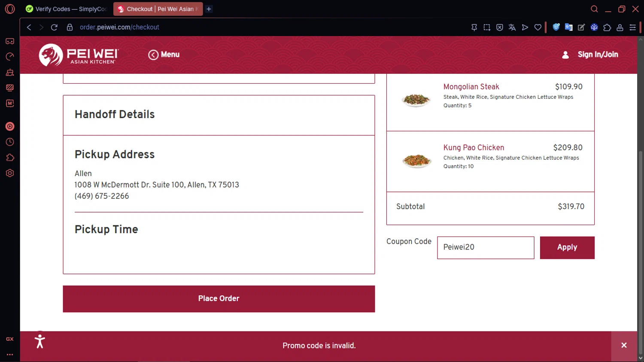Viewport: 644px width, 362px height.
Task: Go forward to the next page
Action: coord(41,27)
